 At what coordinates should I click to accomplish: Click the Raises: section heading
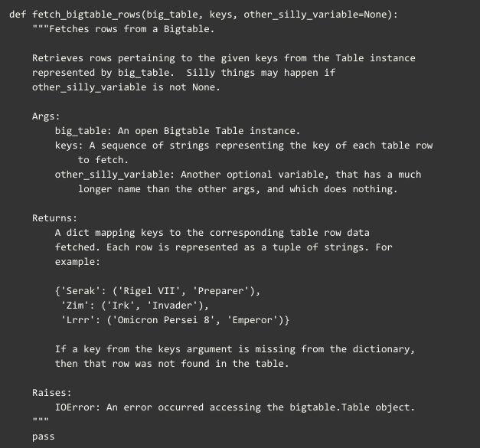pos(52,393)
